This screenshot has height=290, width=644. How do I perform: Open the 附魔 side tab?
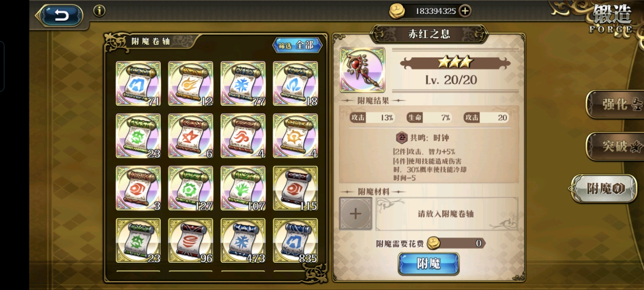(604, 189)
